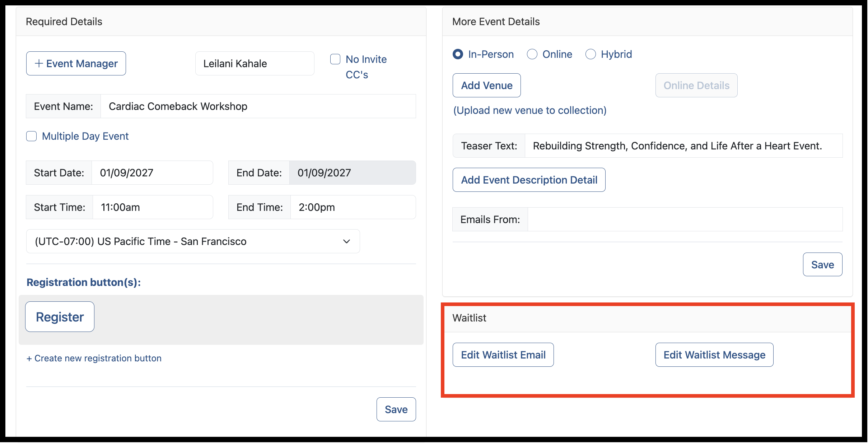Click the disabled Online Details button

[x=696, y=85]
